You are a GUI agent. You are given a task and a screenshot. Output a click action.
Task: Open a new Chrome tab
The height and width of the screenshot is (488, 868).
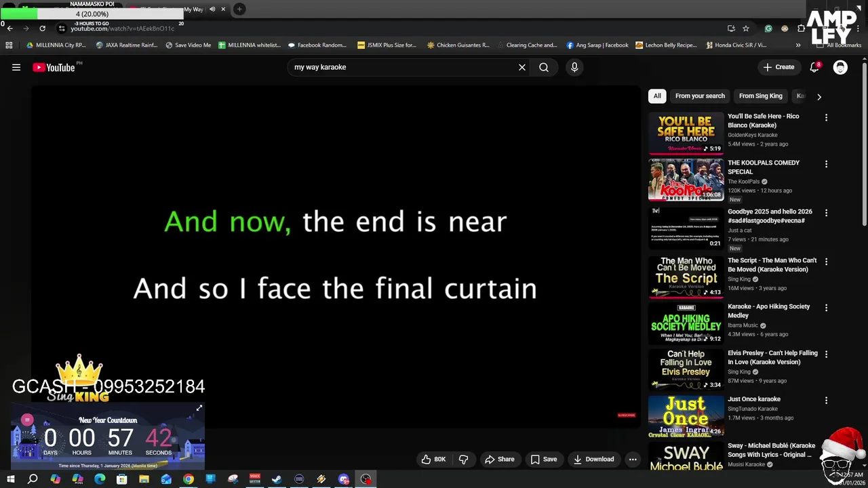click(x=239, y=9)
